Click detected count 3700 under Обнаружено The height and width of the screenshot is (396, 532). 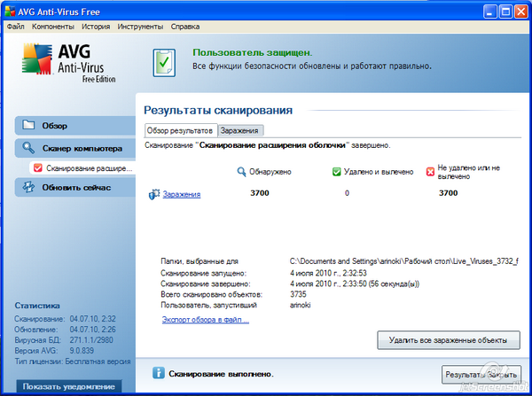(260, 193)
